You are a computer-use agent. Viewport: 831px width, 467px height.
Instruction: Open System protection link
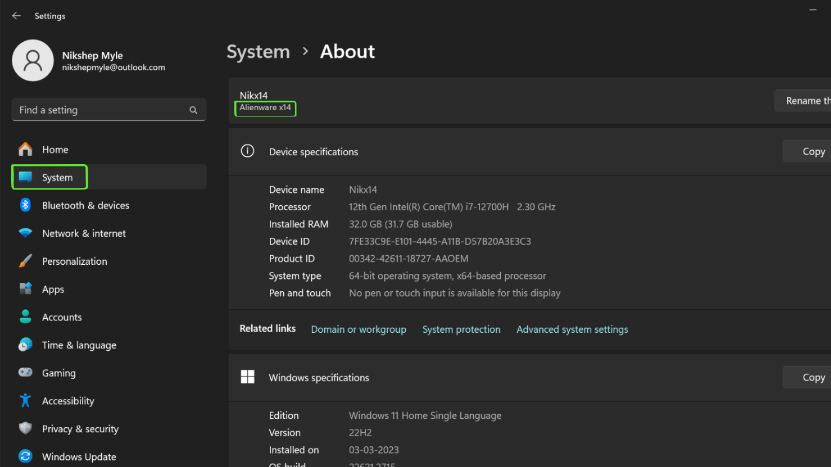tap(461, 330)
